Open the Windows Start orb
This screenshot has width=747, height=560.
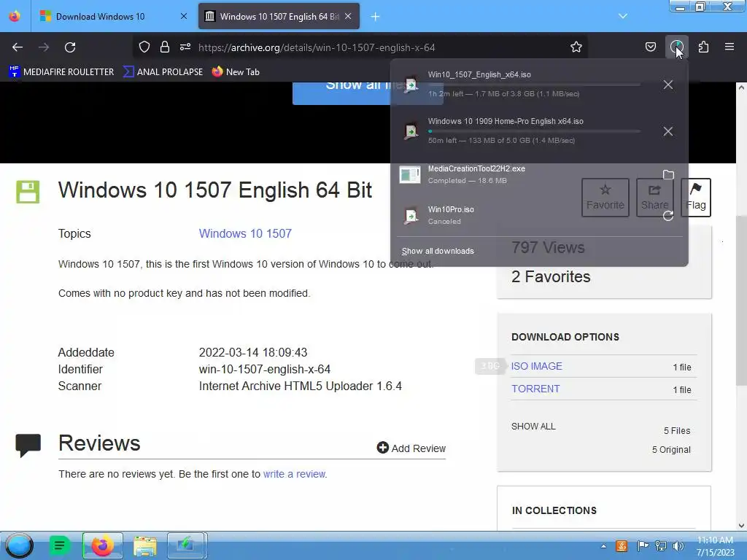tap(19, 545)
